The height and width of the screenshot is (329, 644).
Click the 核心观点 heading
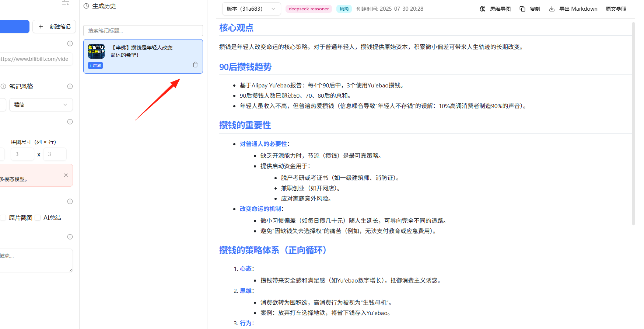tap(236, 28)
